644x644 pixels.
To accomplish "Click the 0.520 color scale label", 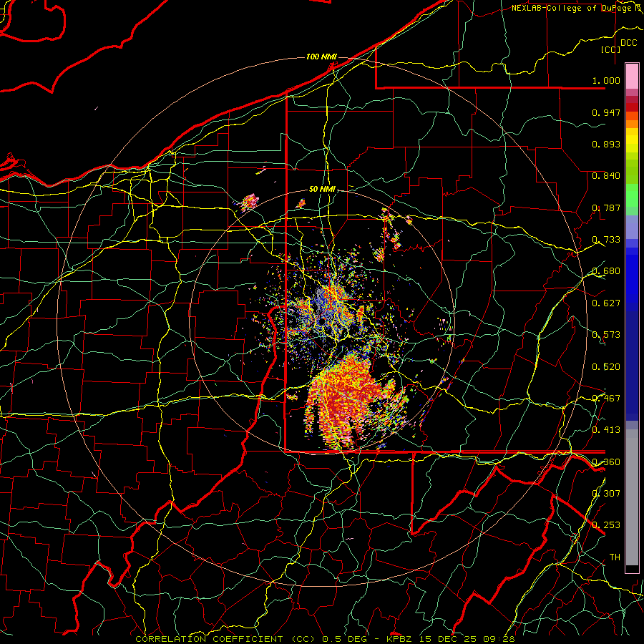I will coord(606,366).
